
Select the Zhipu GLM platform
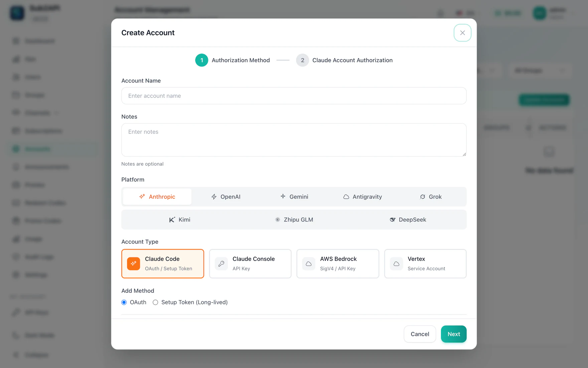point(294,220)
